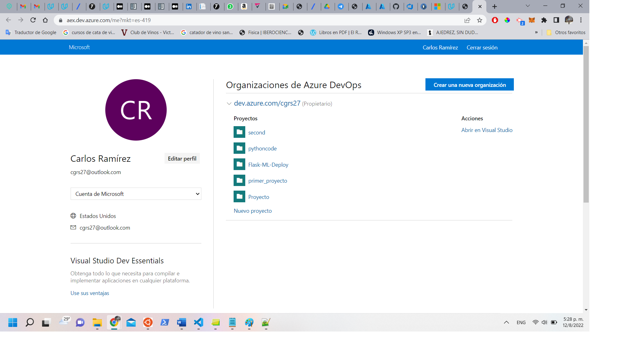Open Visual Studio Code from the taskbar
Viewport: 644px width, 353px height.
pos(199,323)
